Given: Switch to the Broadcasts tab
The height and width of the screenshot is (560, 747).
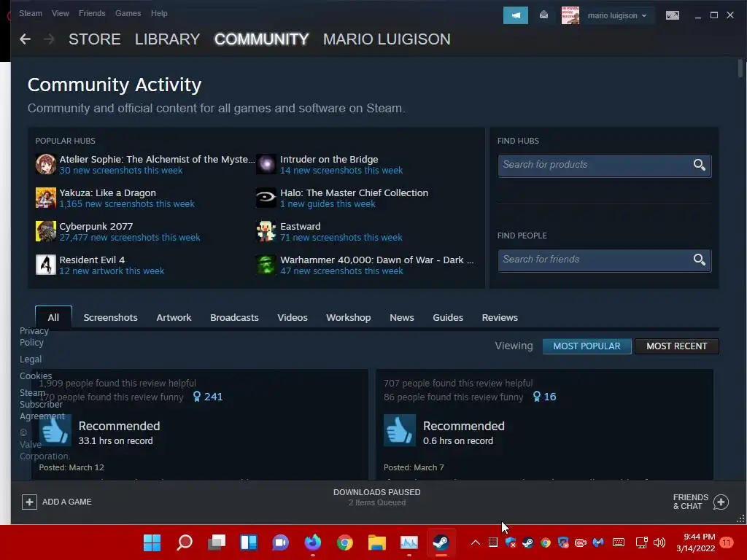Looking at the screenshot, I should tap(234, 318).
